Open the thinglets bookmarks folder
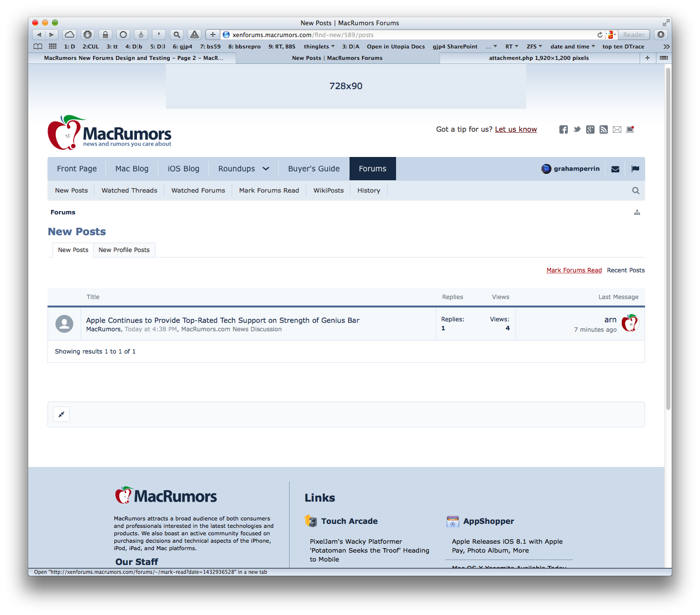The width and height of the screenshot is (700, 615). pos(319,47)
